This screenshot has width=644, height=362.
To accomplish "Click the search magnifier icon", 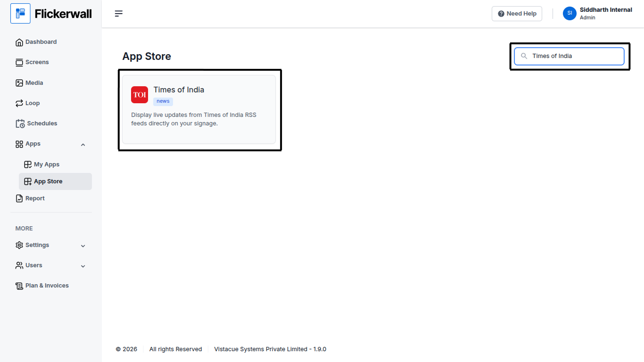I will (524, 56).
